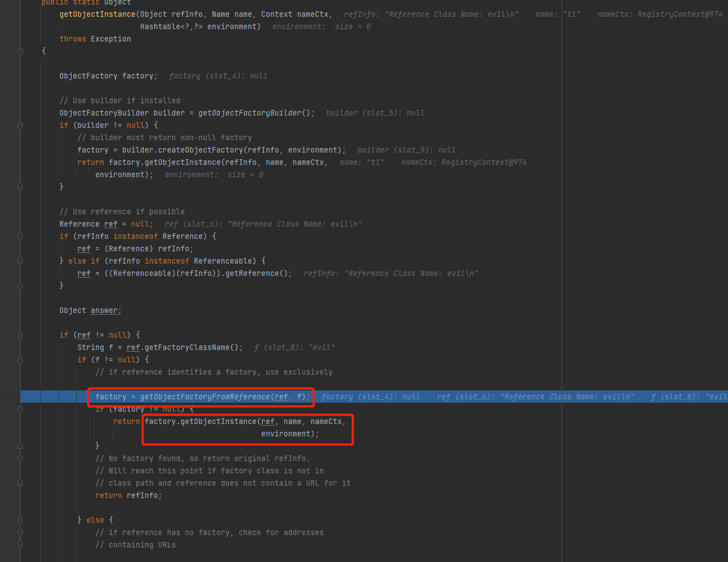Click '// Will reach this point if factory class' comment
Viewport: 728px width, 562px height.
[210, 471]
